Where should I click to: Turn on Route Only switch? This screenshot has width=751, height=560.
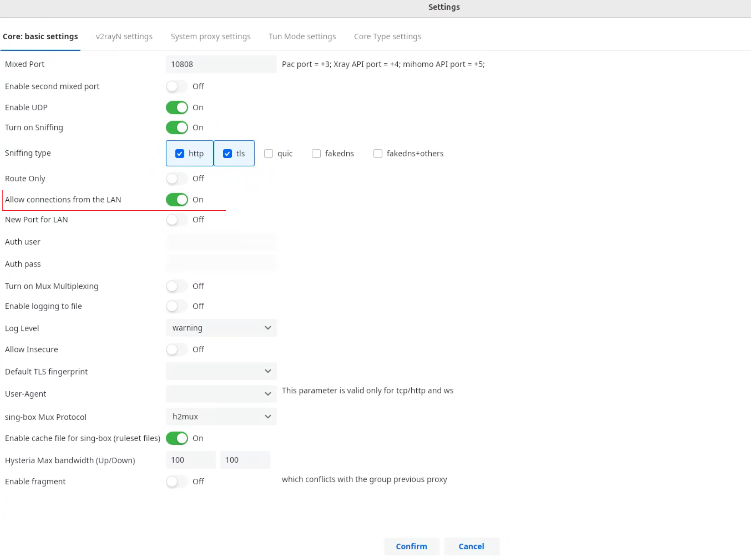coord(177,178)
